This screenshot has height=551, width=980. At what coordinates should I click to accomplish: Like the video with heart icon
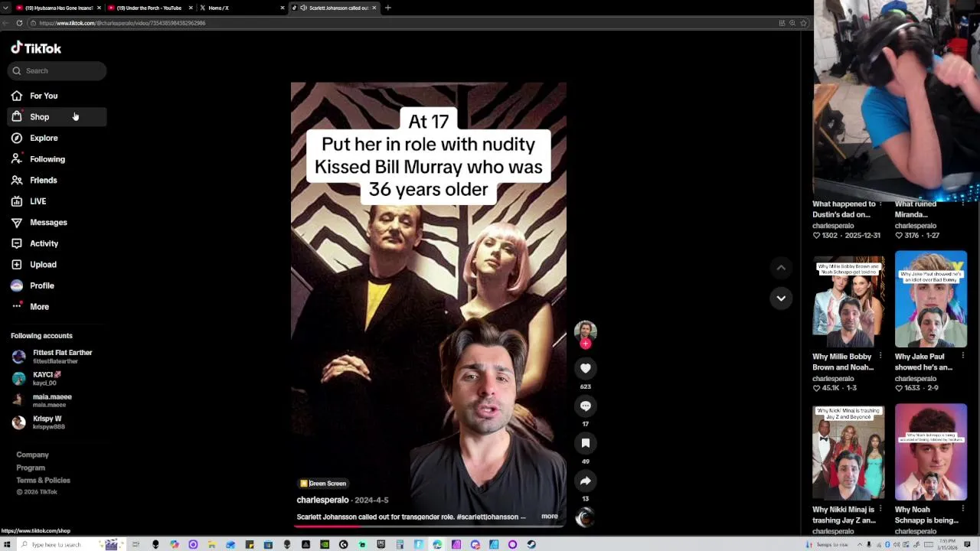585,369
